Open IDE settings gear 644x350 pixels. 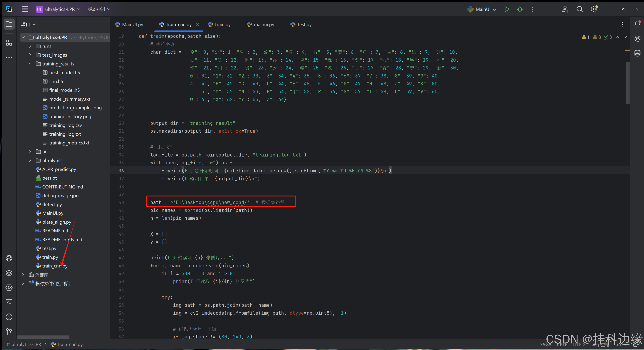pyautogui.click(x=594, y=9)
